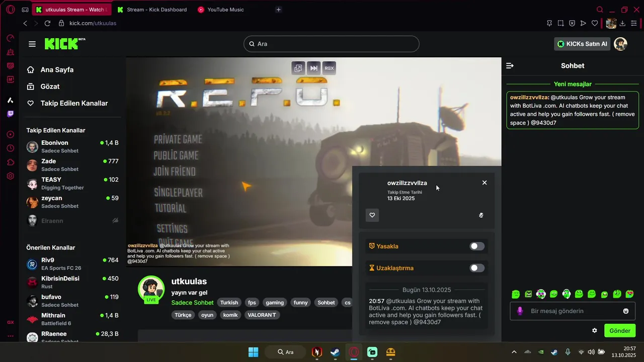
Task: Open the clock showing 20:57 13.10.2025
Action: [x=623, y=352]
